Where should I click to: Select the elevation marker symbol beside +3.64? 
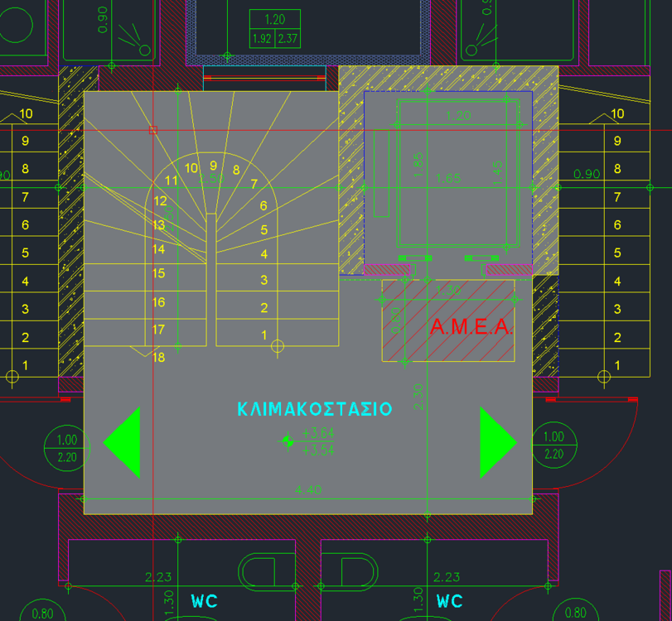288,441
